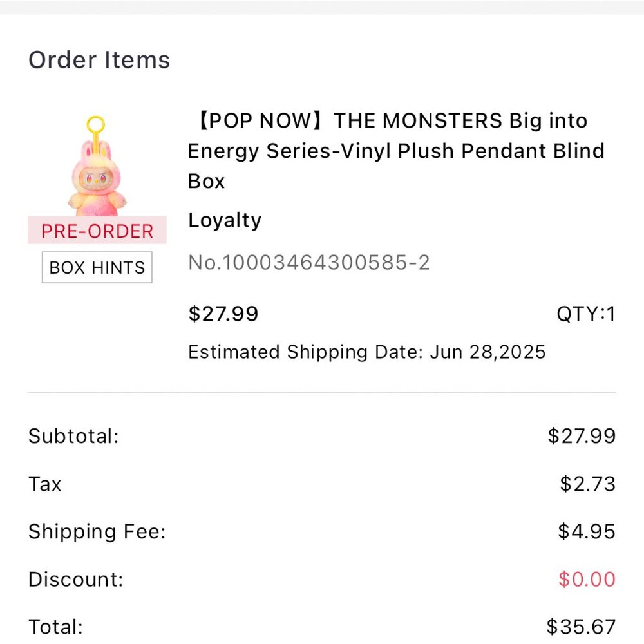This screenshot has height=644, width=644.
Task: Tap the QTY:1 quantity label
Action: pos(586,314)
